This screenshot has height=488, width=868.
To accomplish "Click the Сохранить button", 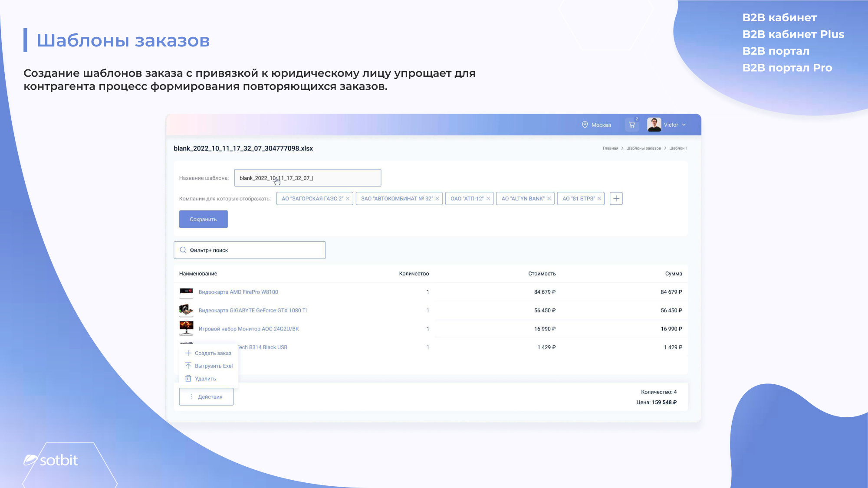I will coord(203,219).
